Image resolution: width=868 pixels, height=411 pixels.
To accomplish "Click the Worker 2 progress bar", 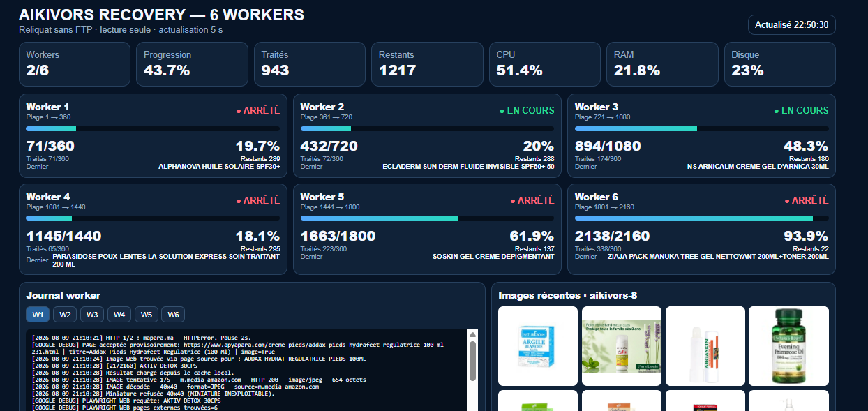I will [427, 129].
